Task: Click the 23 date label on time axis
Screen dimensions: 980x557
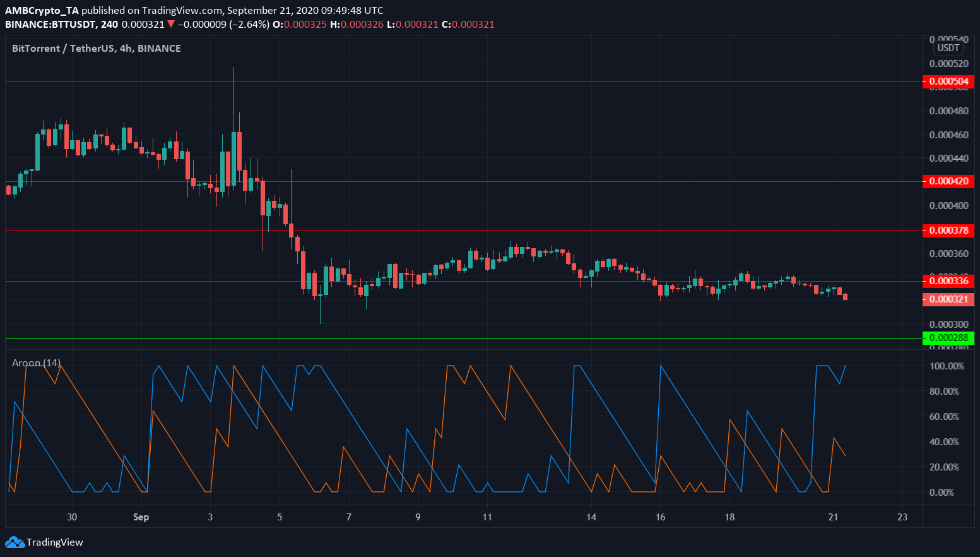Action: pyautogui.click(x=902, y=517)
